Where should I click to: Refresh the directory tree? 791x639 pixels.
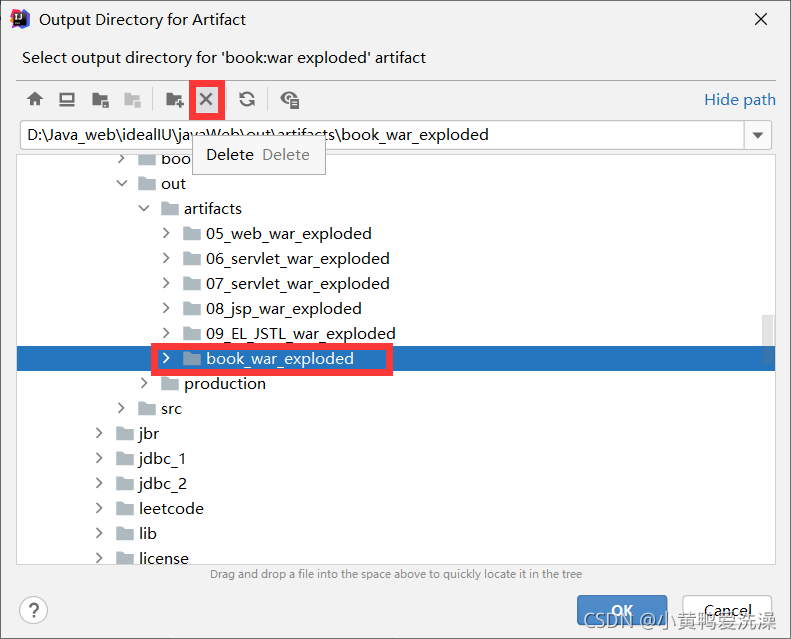[x=247, y=99]
